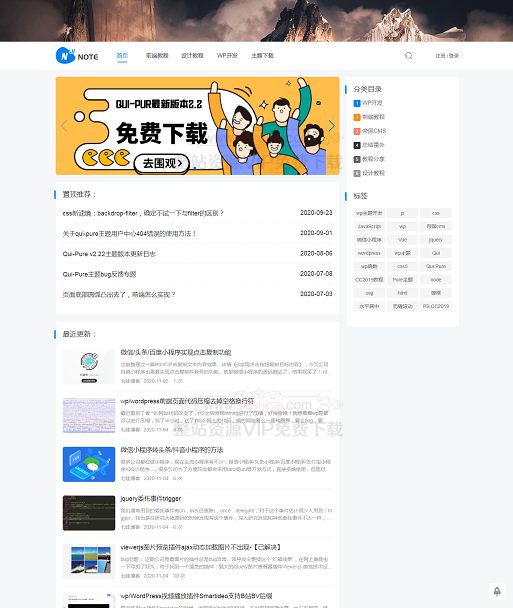Image resolution: width=513 pixels, height=608 pixels.
Task: Select the blue number 1 category badge
Action: tap(357, 103)
